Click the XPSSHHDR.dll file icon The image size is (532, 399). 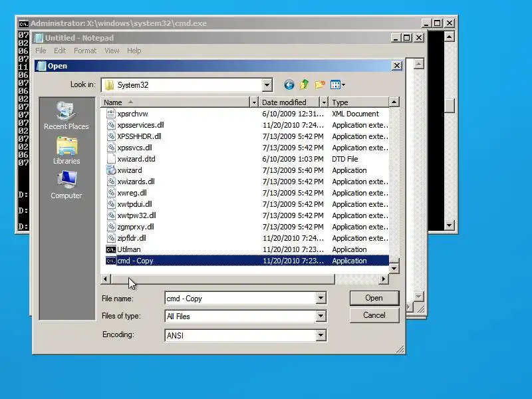(x=111, y=136)
